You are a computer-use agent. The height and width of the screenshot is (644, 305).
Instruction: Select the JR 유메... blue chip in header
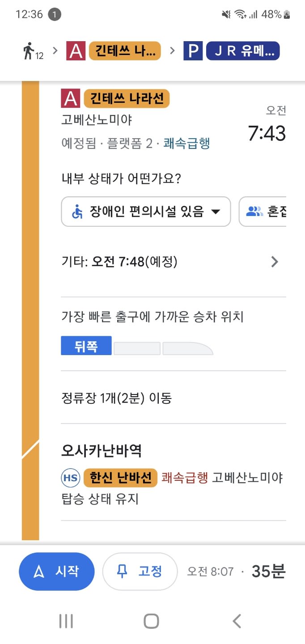(x=243, y=51)
